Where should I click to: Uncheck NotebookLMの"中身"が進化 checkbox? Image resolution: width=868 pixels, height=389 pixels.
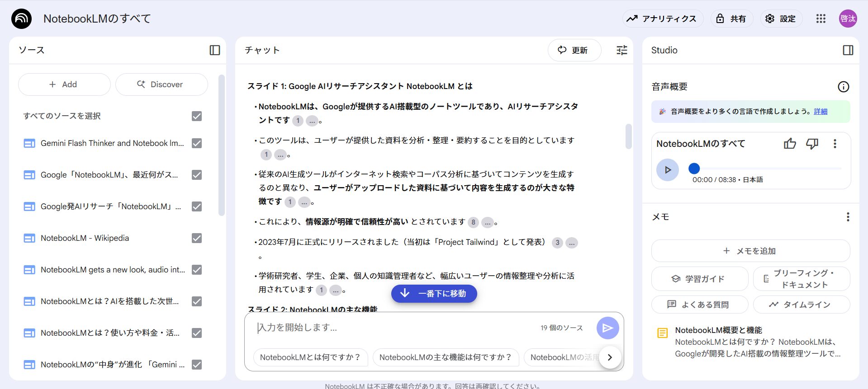(197, 365)
